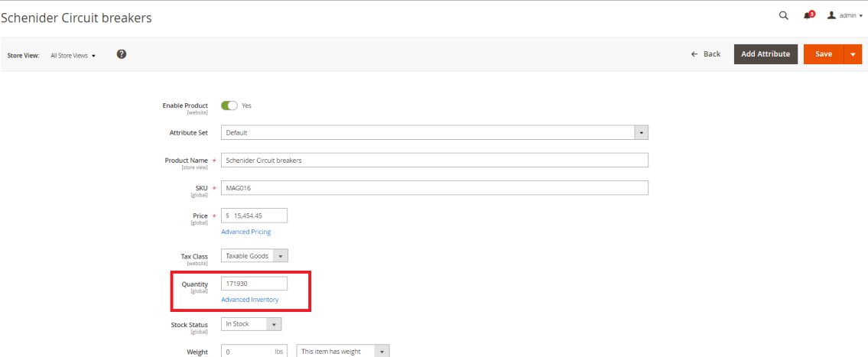Go Back using the Back button
Screen dimensions: 868x357
pyautogui.click(x=706, y=54)
